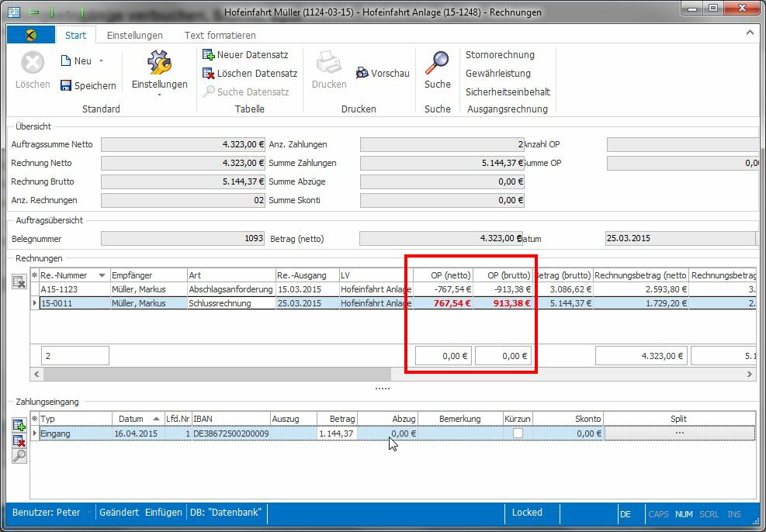Viewport: 766px width, 532px height.
Task: Click row indicator arrow of invoice 15-0011
Action: tap(34, 303)
